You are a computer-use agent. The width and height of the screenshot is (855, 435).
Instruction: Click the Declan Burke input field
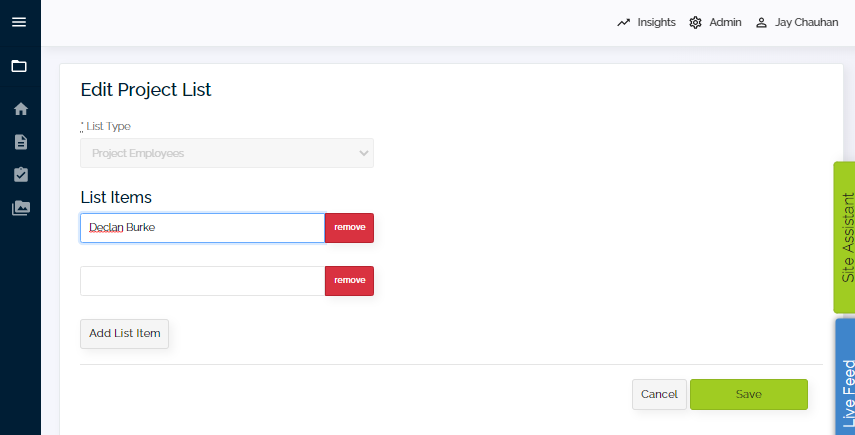click(202, 228)
